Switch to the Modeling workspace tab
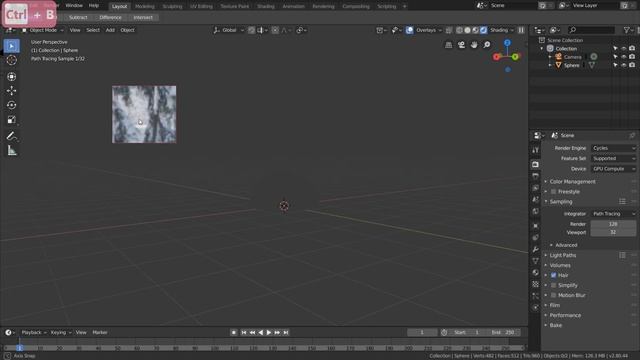The height and width of the screenshot is (360, 640). point(144,7)
